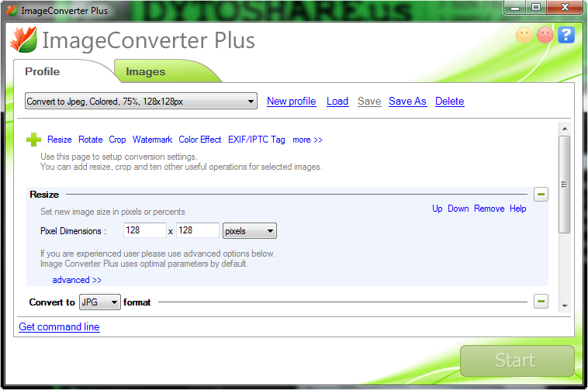Screen dimensions: 588x390
Task: Minimize the ImageConverter Plus window
Action: click(515, 8)
